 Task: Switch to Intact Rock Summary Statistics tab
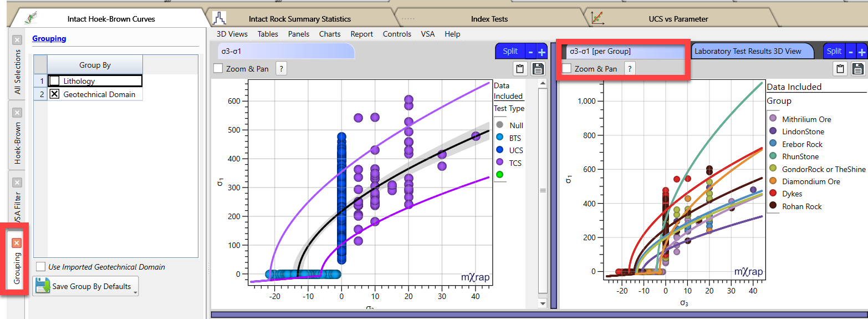(x=300, y=19)
